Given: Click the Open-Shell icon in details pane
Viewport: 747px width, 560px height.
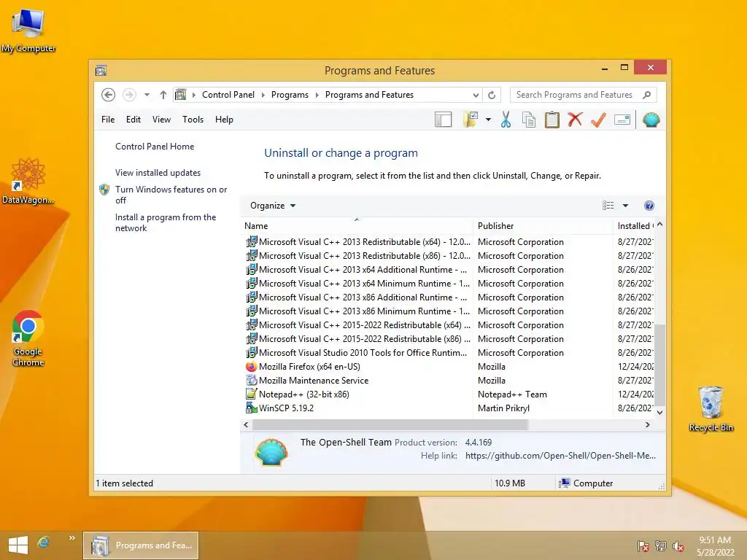Looking at the screenshot, I should click(x=271, y=452).
